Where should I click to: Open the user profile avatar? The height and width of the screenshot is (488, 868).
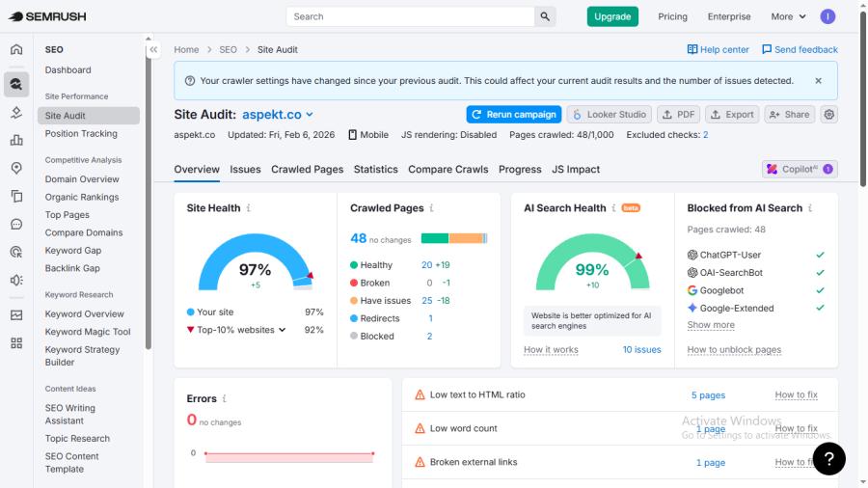click(827, 16)
